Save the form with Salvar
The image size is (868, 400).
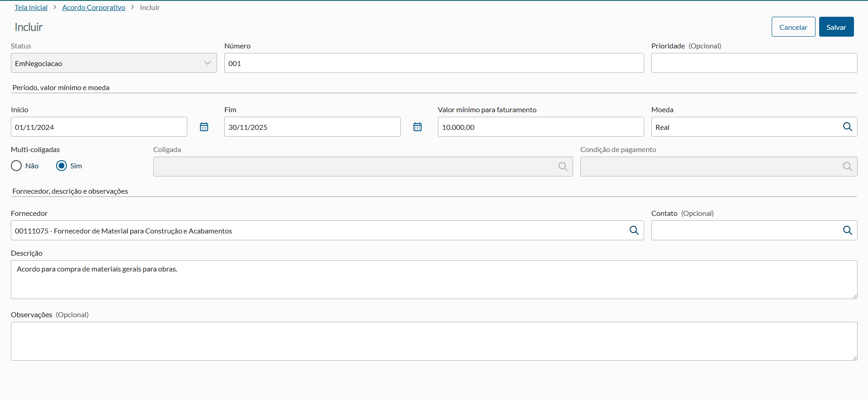click(836, 27)
